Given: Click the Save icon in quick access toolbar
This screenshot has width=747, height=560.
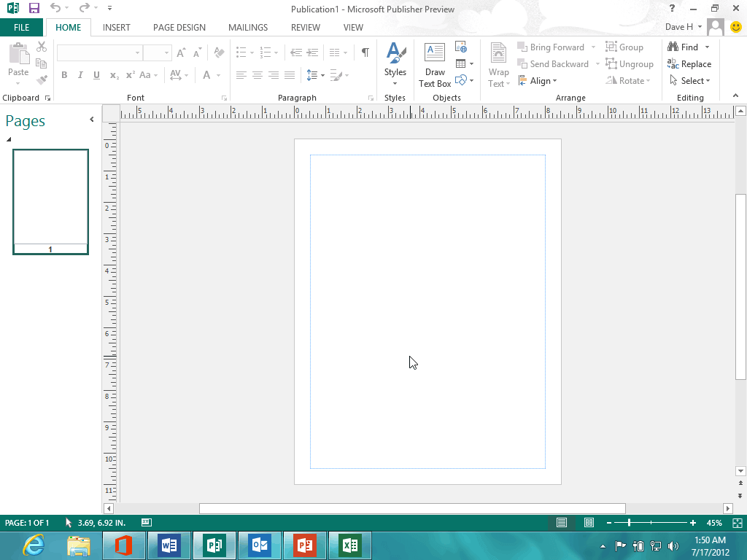Looking at the screenshot, I should point(34,8).
